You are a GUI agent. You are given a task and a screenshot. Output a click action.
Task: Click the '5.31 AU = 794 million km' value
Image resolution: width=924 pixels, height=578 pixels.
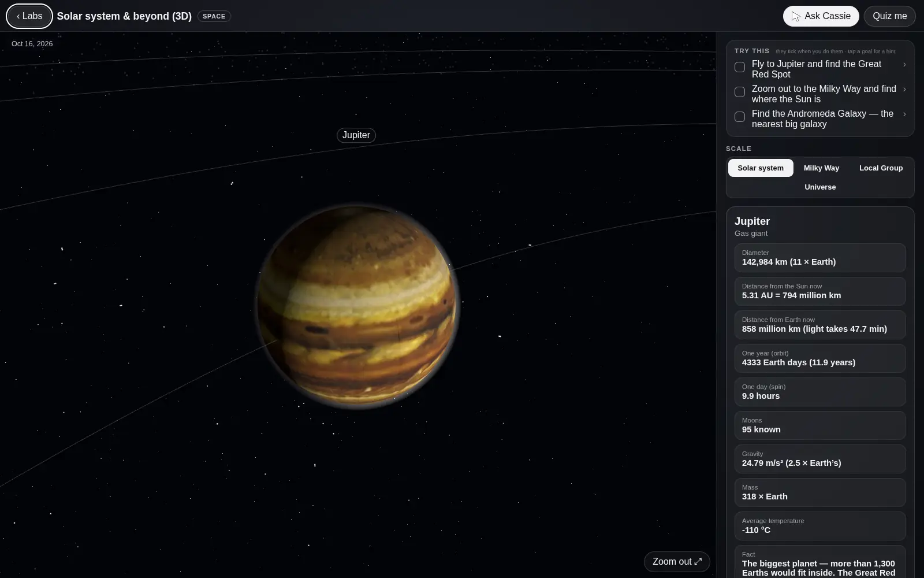[791, 295]
